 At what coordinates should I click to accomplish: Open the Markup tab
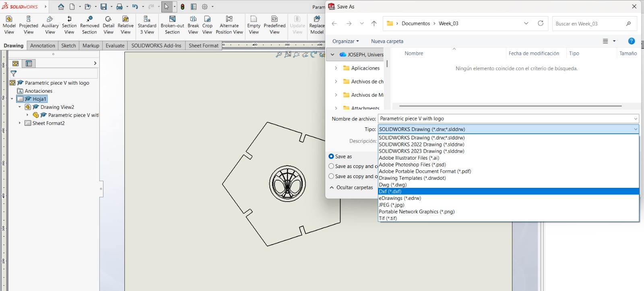pyautogui.click(x=91, y=46)
